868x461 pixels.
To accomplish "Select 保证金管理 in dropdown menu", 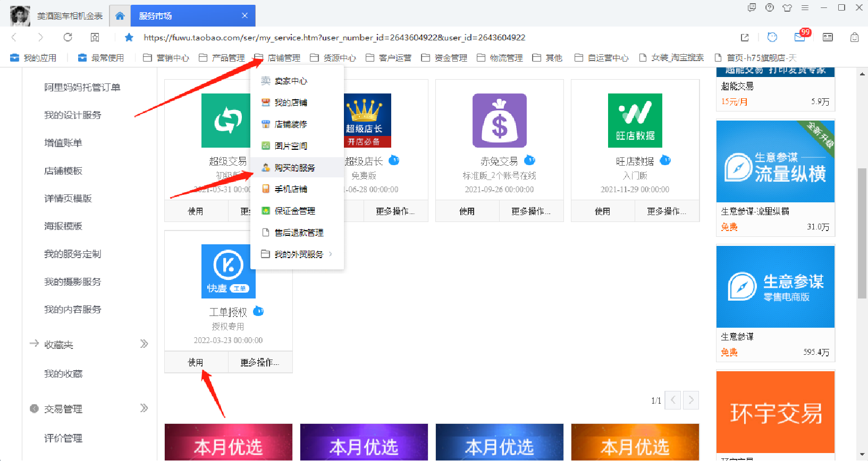I will click(x=297, y=211).
